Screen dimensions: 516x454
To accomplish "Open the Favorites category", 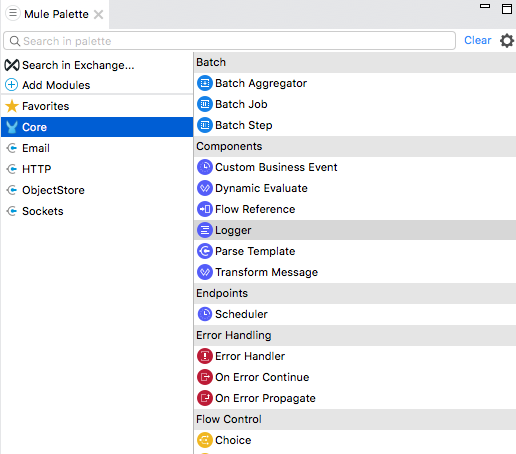I will 97,106.
